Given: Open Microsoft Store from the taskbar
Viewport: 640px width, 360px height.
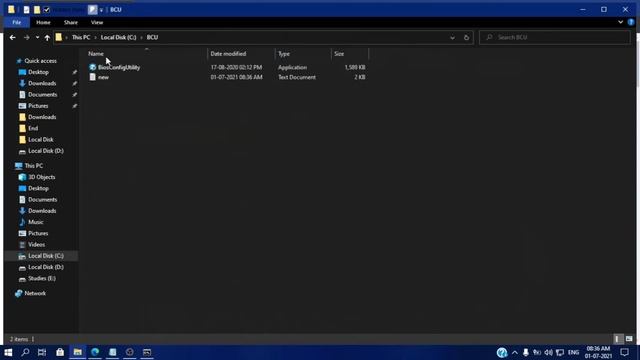Looking at the screenshot, I should click(x=60, y=352).
